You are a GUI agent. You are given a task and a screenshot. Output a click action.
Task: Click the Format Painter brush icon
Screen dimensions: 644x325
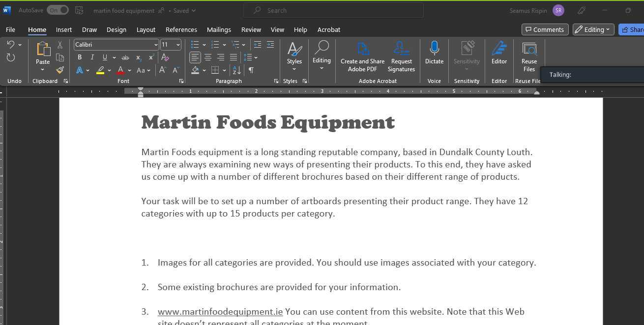click(x=60, y=70)
